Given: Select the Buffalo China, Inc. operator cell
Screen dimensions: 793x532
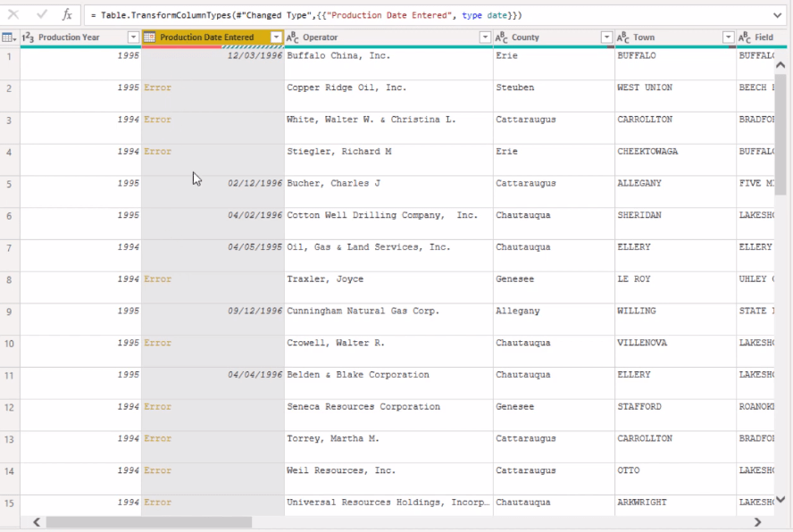Looking at the screenshot, I should 389,63.
